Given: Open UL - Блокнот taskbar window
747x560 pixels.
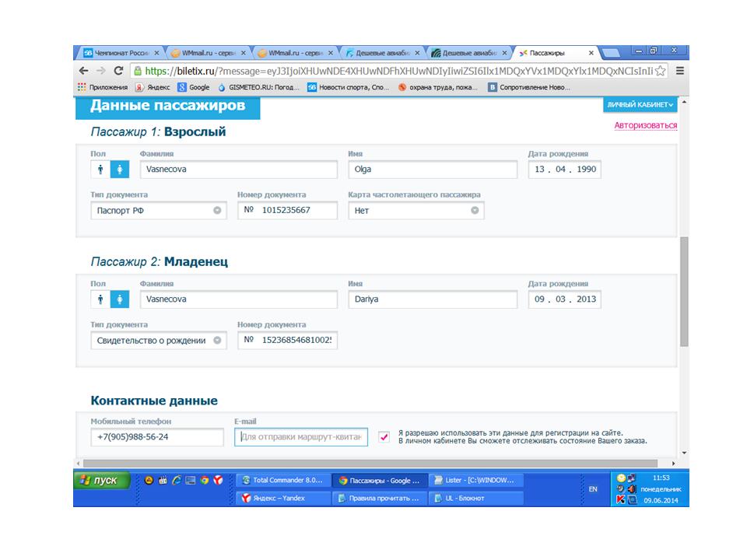Looking at the screenshot, I should (x=475, y=498).
